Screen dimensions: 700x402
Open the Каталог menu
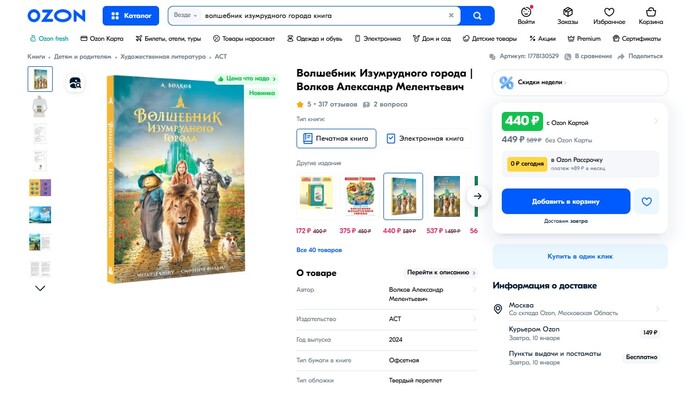coord(130,16)
